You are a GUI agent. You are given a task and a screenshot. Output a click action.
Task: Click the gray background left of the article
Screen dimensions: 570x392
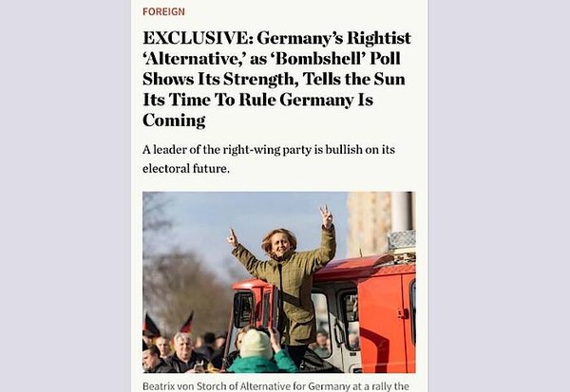(x=66, y=196)
